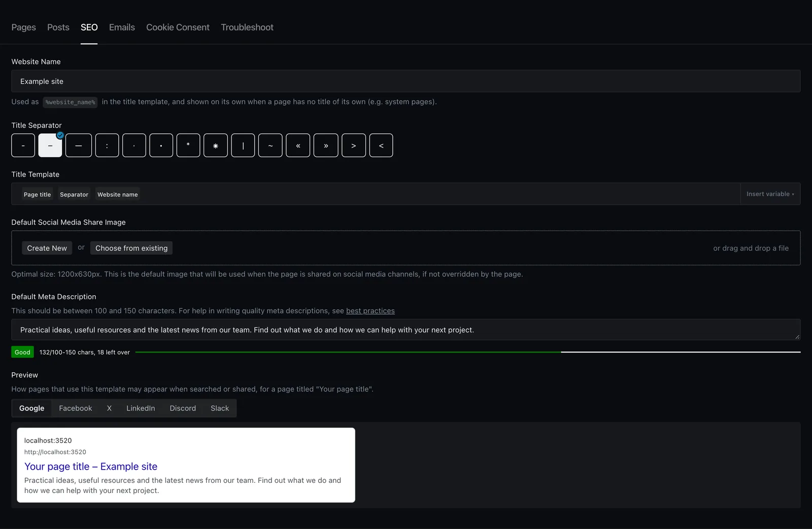
Task: Click the green Good status badge
Action: pos(22,352)
